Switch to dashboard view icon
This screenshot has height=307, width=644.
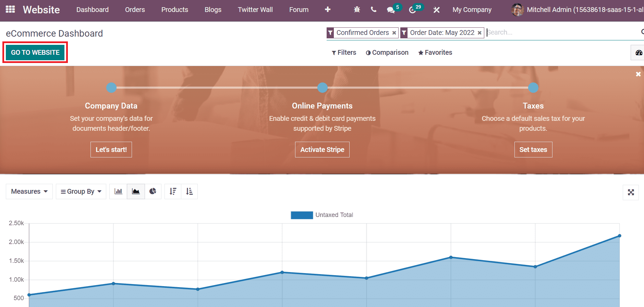click(639, 53)
